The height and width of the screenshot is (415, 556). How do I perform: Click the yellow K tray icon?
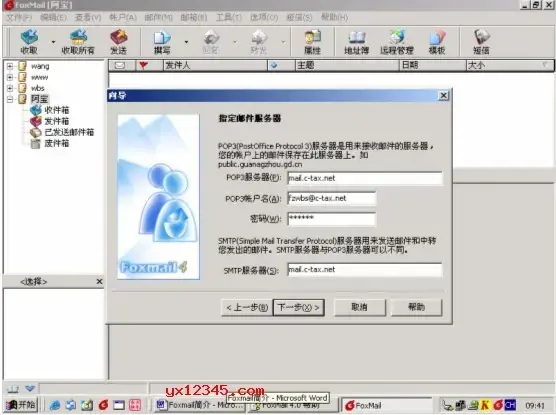[485, 405]
